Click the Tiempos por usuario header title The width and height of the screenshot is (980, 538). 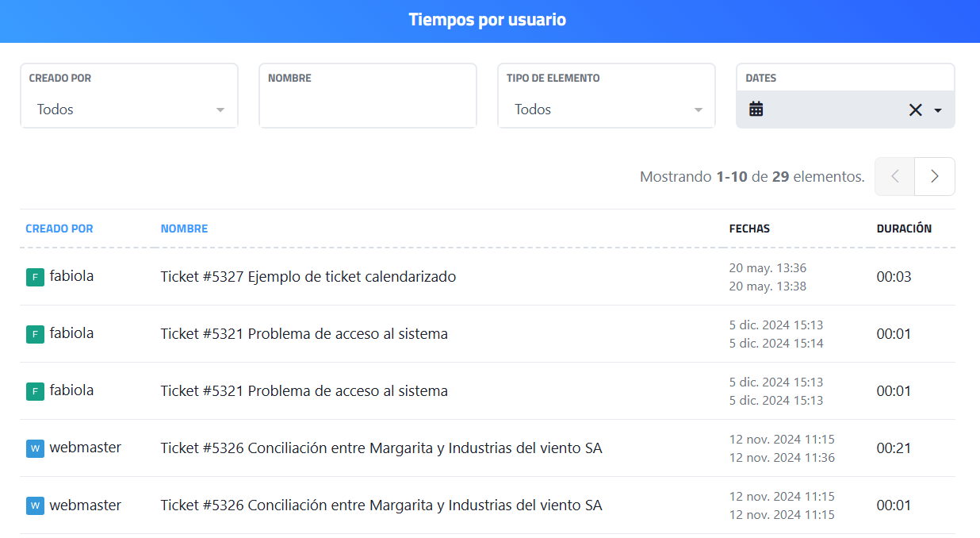pos(487,20)
